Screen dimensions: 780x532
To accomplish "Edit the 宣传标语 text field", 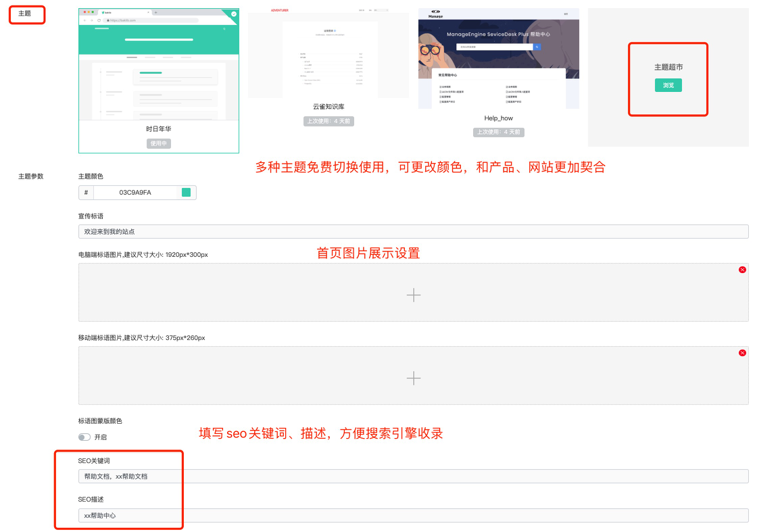I will (414, 231).
